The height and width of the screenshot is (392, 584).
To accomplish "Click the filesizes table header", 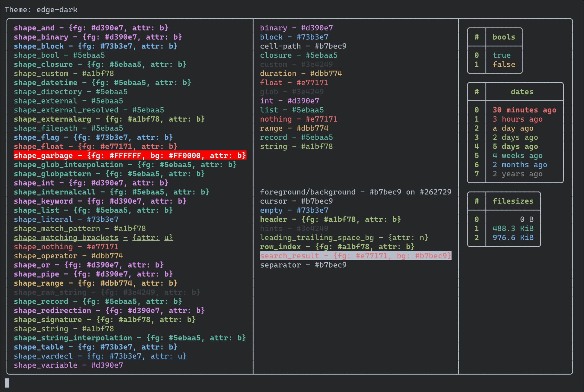I will pyautogui.click(x=513, y=201).
